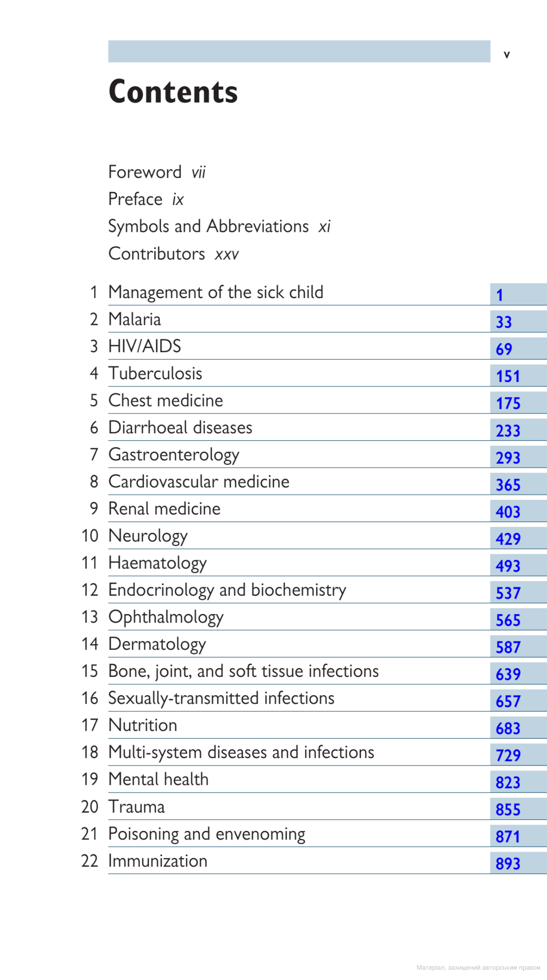Open Ophthalmology page 565 link

(508, 620)
